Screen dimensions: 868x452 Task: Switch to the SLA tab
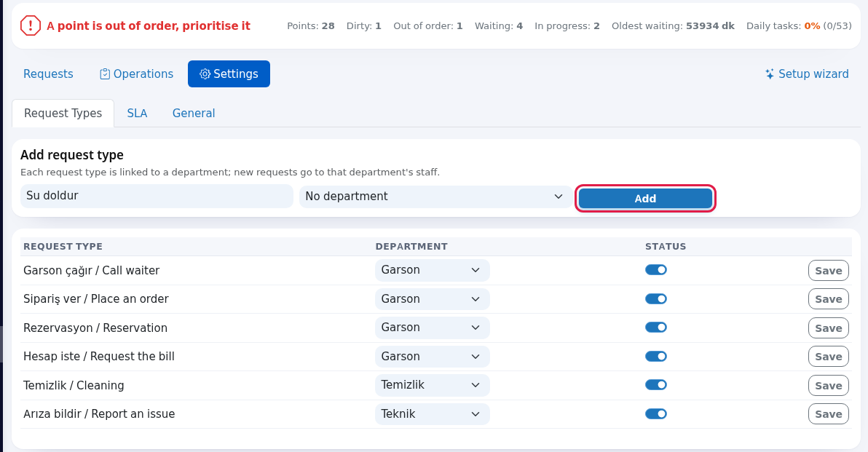click(137, 114)
